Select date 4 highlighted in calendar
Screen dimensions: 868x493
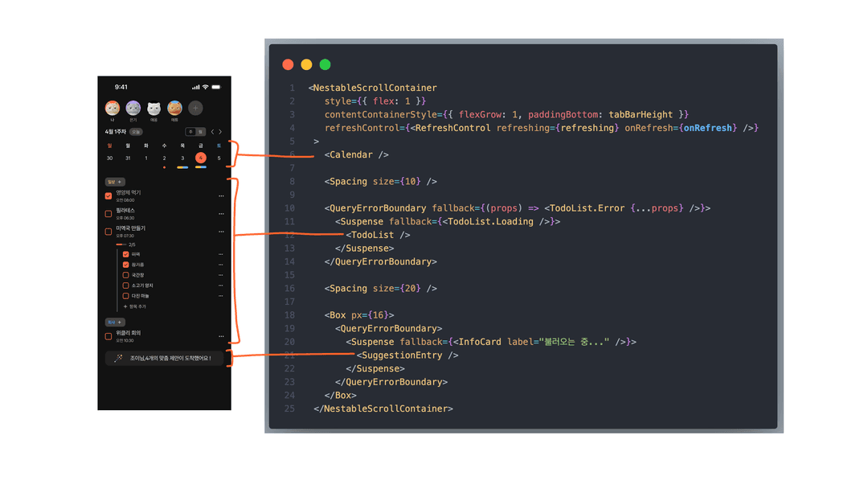tap(200, 158)
